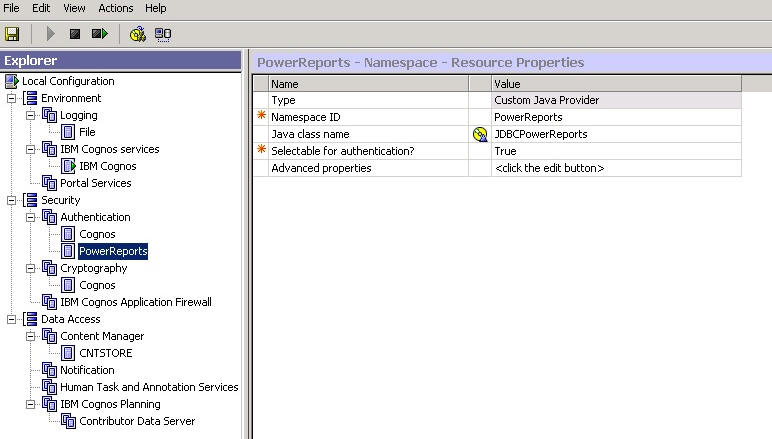Select the PowerReports tree item
Viewport: 772px width, 439px height.
113,251
